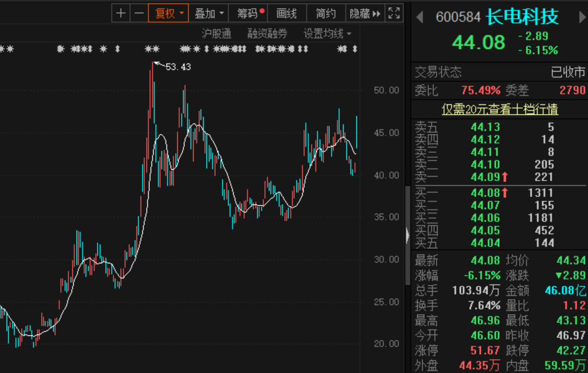Click 委比 value 75.49%
588x373 pixels.
(x=481, y=90)
